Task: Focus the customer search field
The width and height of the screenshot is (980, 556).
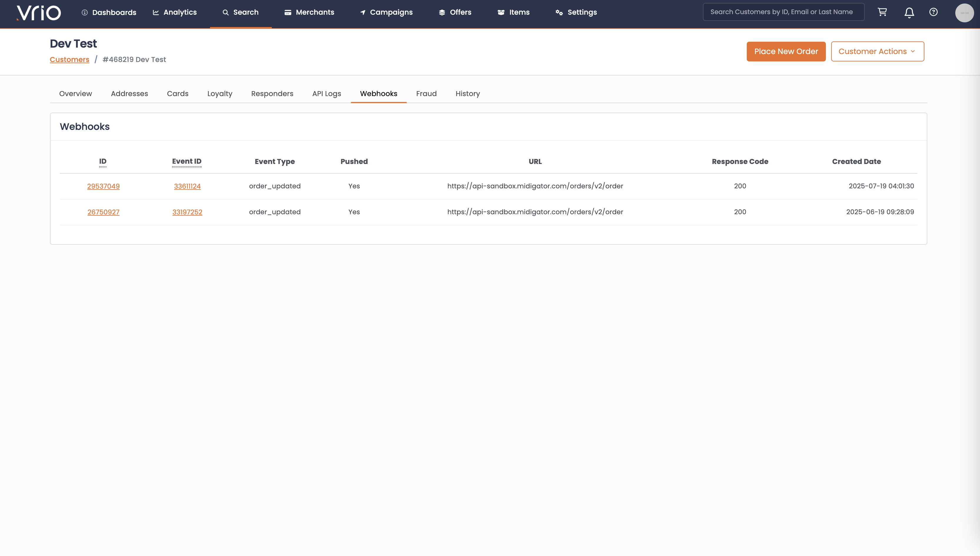Action: 784,12
